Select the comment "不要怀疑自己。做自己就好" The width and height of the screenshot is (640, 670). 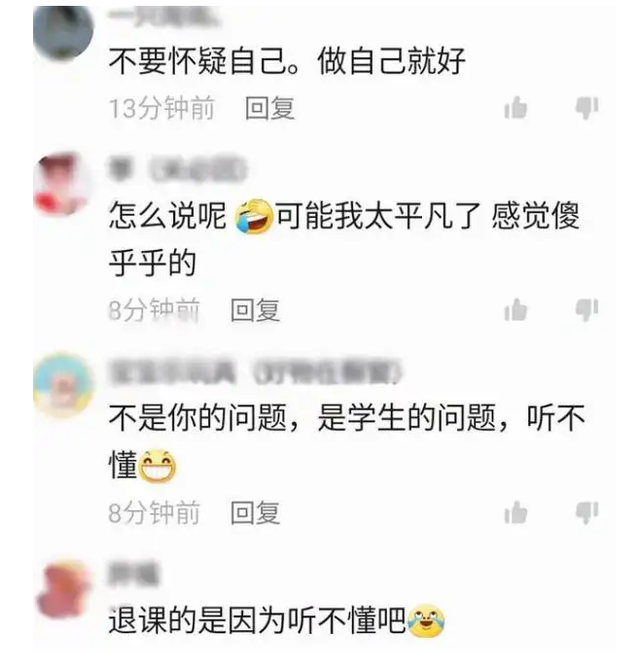(287, 61)
